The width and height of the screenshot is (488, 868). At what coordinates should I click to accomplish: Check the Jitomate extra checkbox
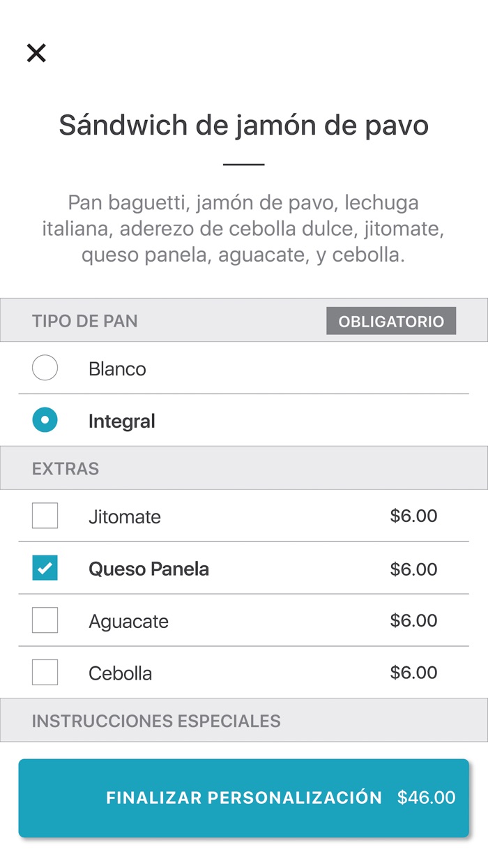[x=45, y=516]
